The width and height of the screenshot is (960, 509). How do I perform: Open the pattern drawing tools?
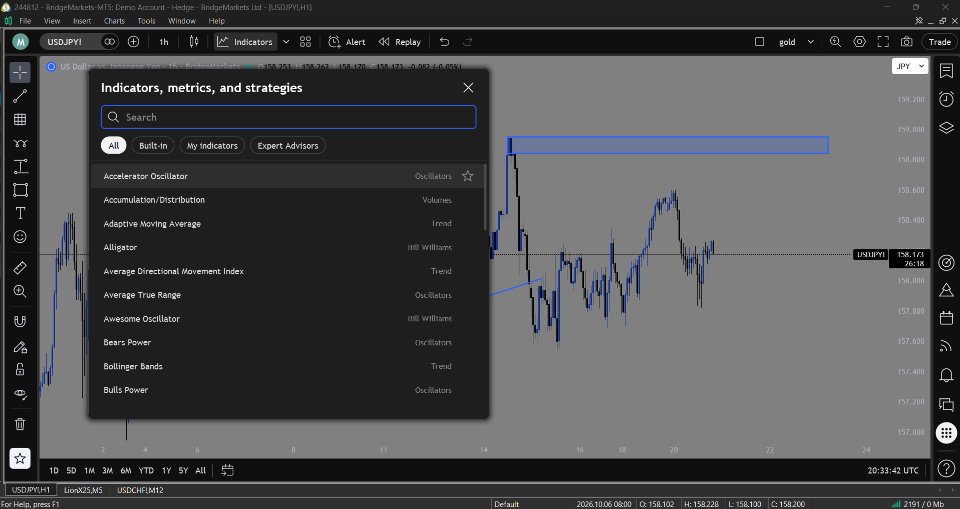click(20, 143)
